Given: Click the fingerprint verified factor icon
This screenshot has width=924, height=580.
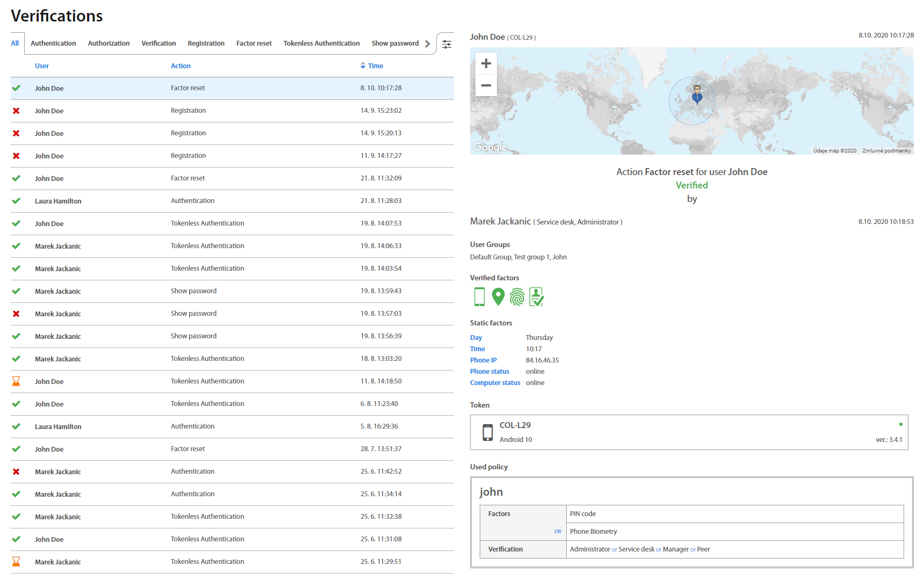Looking at the screenshot, I should click(x=517, y=296).
